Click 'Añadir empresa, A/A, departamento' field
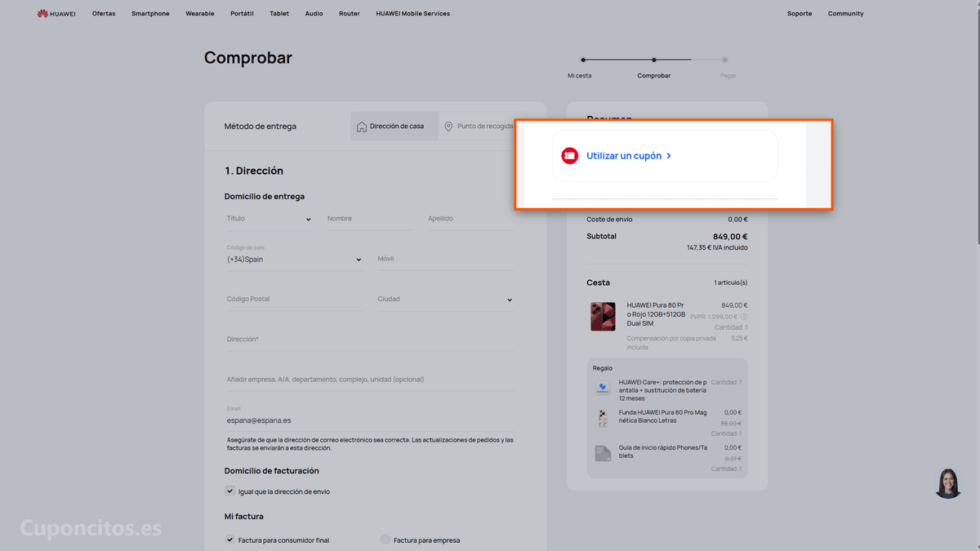The width and height of the screenshot is (980, 551). click(x=370, y=380)
